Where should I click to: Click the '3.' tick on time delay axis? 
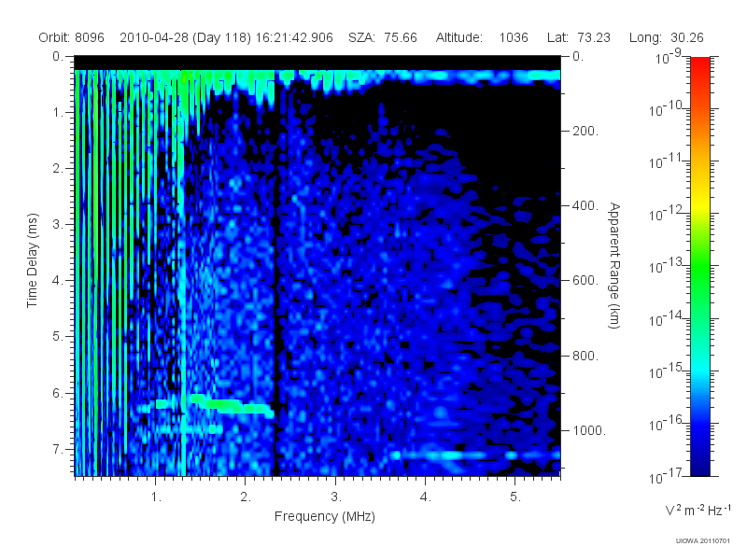[57, 224]
